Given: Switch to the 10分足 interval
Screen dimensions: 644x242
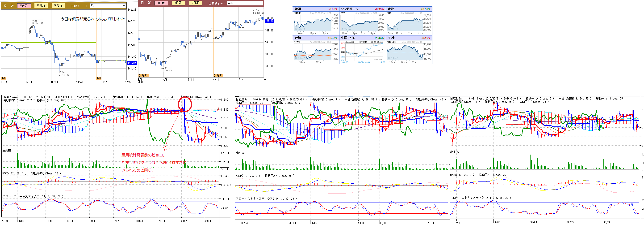Looking at the screenshot, I should (x=41, y=5).
